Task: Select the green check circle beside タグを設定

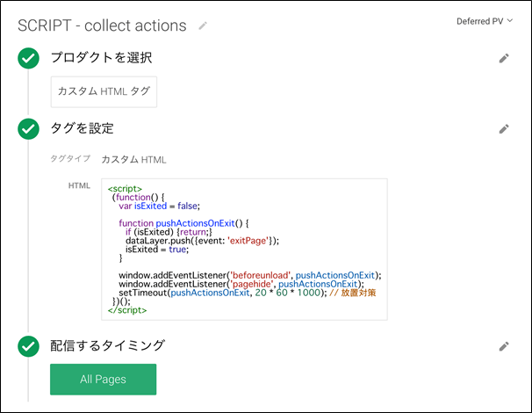Action: pos(29,128)
